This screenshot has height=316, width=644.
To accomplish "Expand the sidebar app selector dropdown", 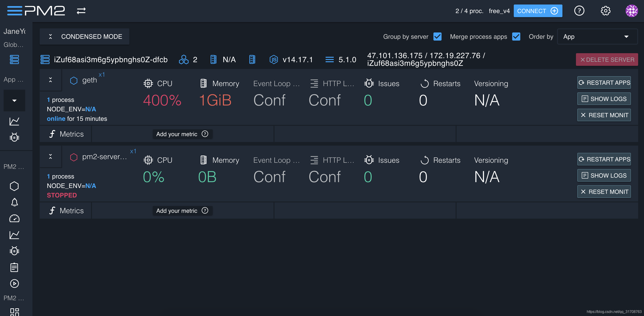I will pyautogui.click(x=14, y=101).
